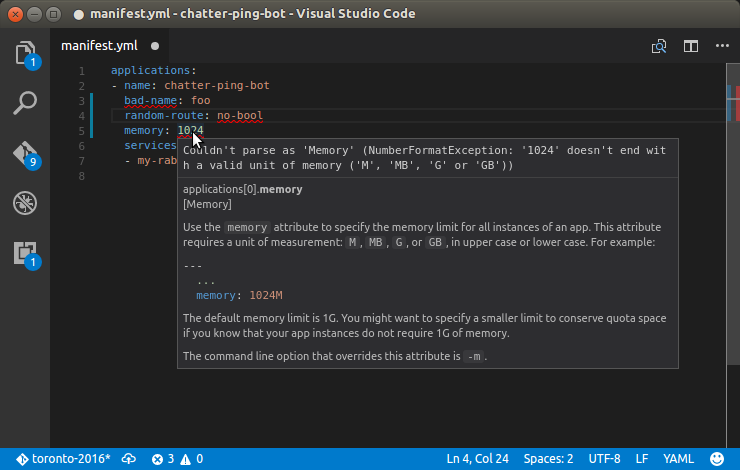Click the find-in-file preview icon in editor toolbar

coord(659,46)
